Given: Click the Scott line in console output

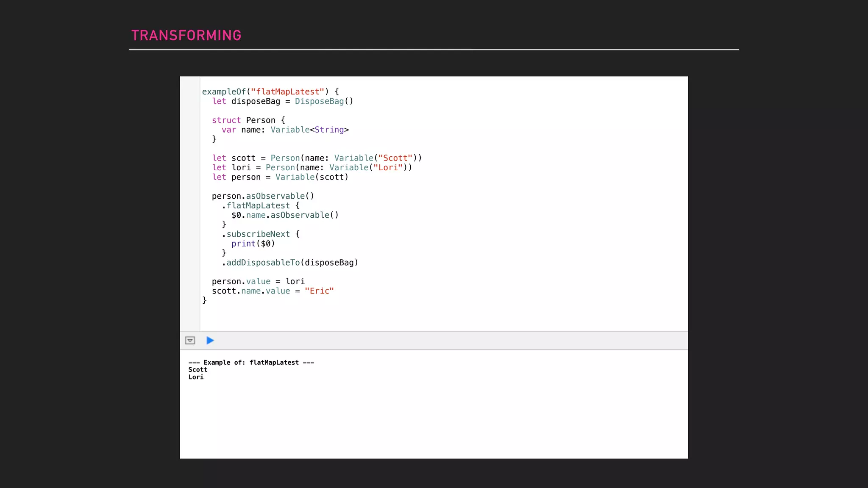Looking at the screenshot, I should (x=198, y=370).
